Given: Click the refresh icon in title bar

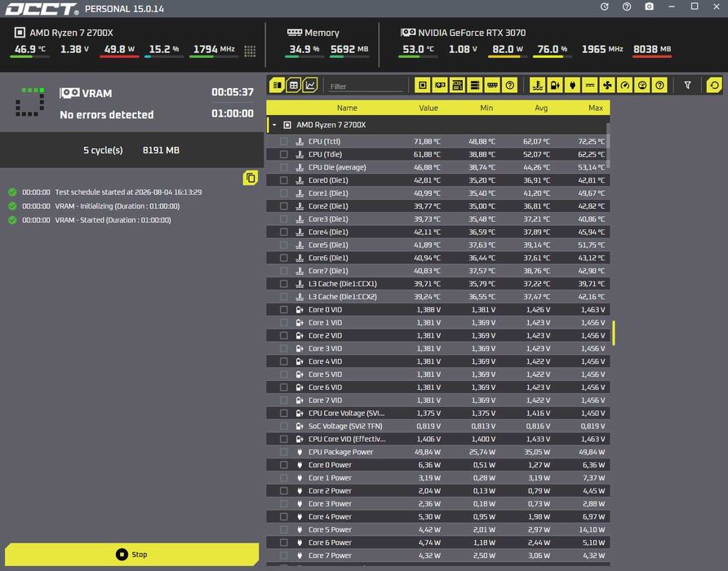Looking at the screenshot, I should click(605, 7).
